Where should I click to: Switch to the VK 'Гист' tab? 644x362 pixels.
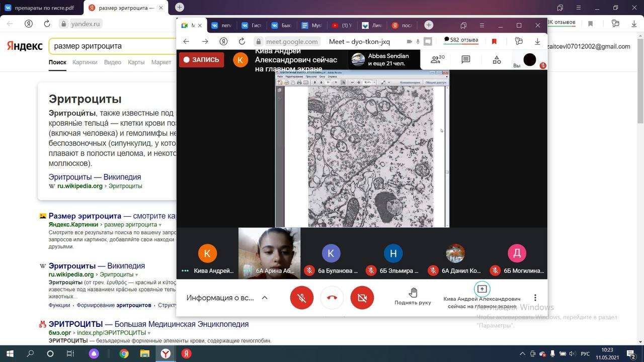pyautogui.click(x=252, y=26)
